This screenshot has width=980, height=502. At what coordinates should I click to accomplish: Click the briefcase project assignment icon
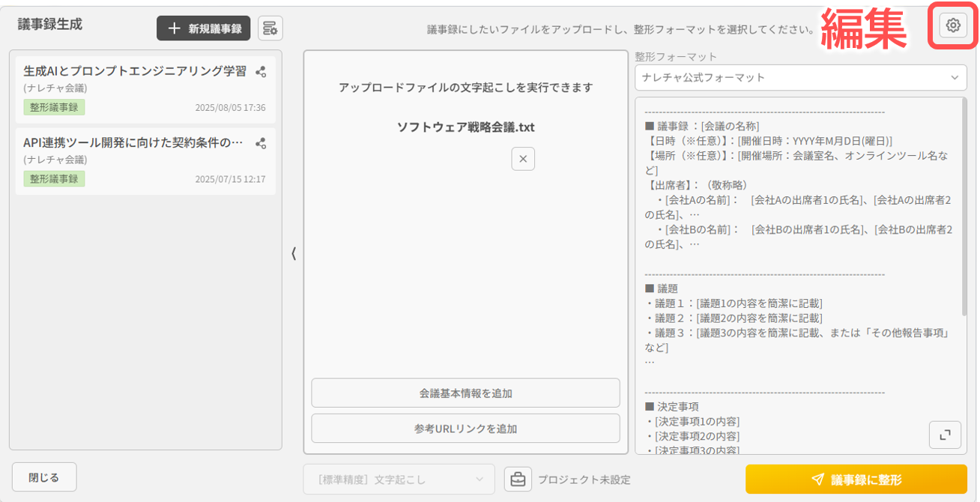coord(519,480)
